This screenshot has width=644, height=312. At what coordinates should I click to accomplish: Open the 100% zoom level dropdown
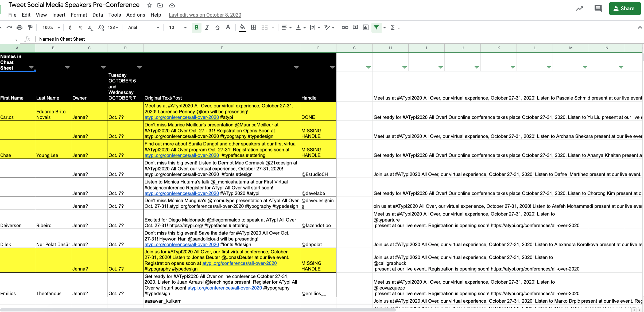click(51, 28)
